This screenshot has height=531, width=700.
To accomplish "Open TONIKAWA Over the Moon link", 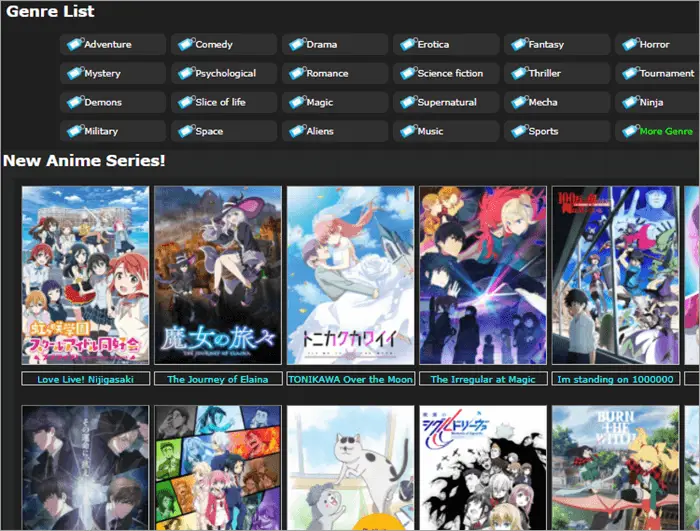I will [x=350, y=379].
